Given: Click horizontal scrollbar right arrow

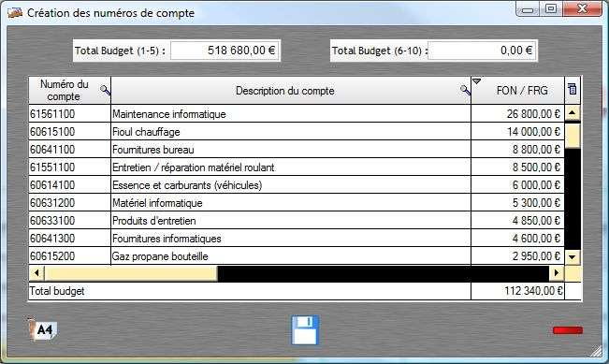Looking at the screenshot, I should click(x=557, y=273).
